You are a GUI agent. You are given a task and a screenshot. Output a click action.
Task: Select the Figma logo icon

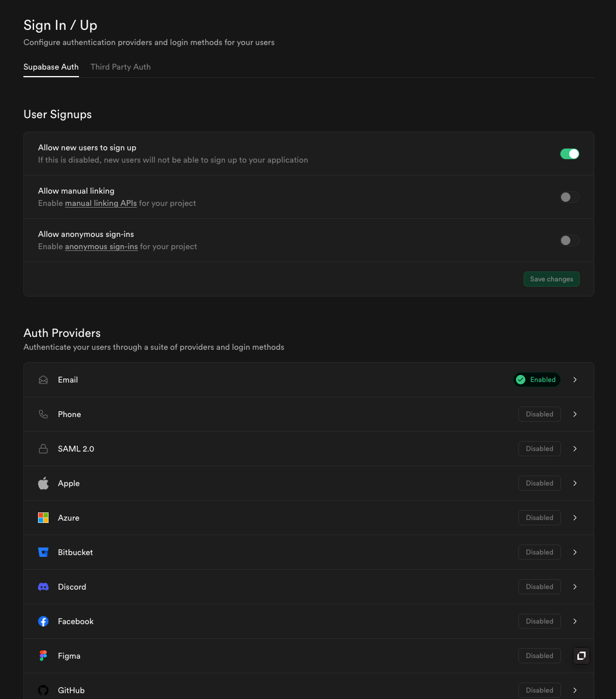[43, 656]
